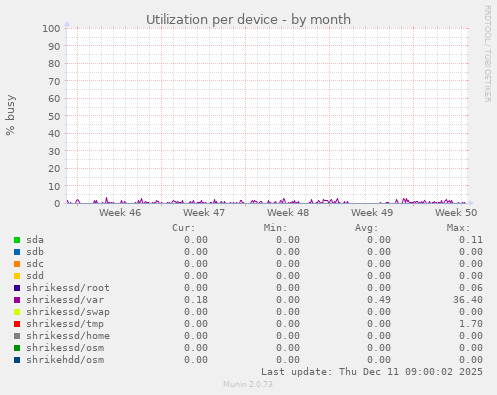Click the 'sdb' legend label
Screen dimensions: 497x395
point(35,252)
